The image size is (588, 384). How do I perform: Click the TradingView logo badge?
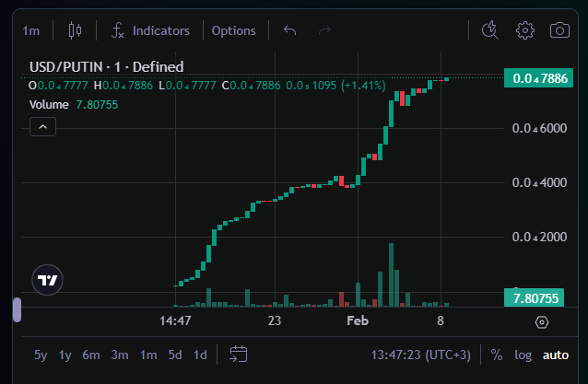click(x=47, y=280)
